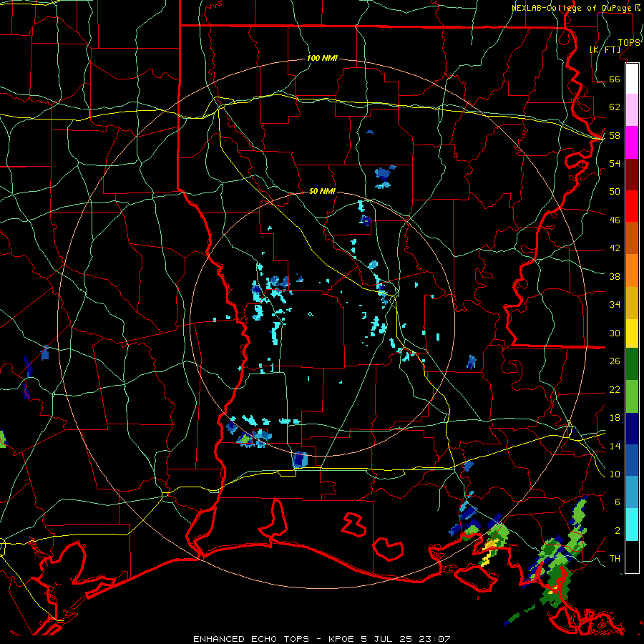Click the bright yellow legend swatch
This screenshot has height=644, width=644.
(632, 333)
